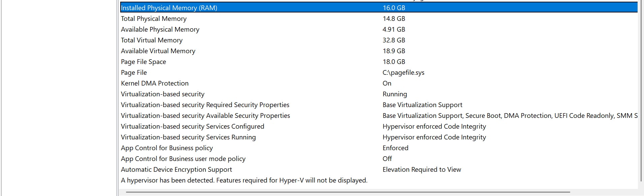Click the Virtualization-based security Running entry
The width and height of the screenshot is (644, 196).
point(162,94)
